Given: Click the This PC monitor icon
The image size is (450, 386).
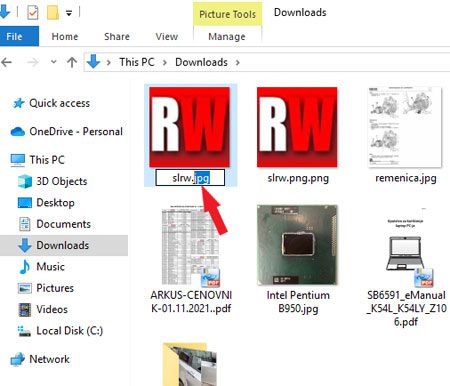Looking at the screenshot, I should 18,160.
